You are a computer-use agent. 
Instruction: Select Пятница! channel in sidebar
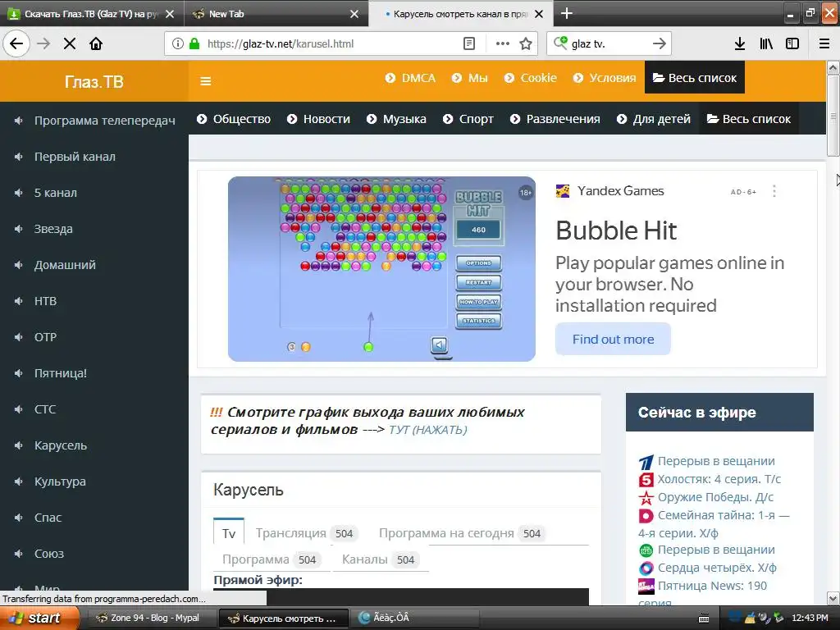click(94, 373)
